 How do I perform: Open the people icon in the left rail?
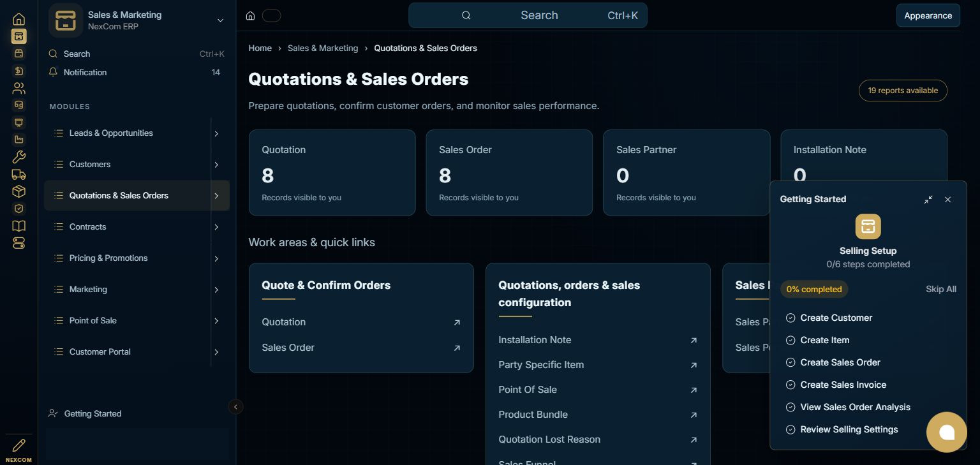[x=19, y=88]
